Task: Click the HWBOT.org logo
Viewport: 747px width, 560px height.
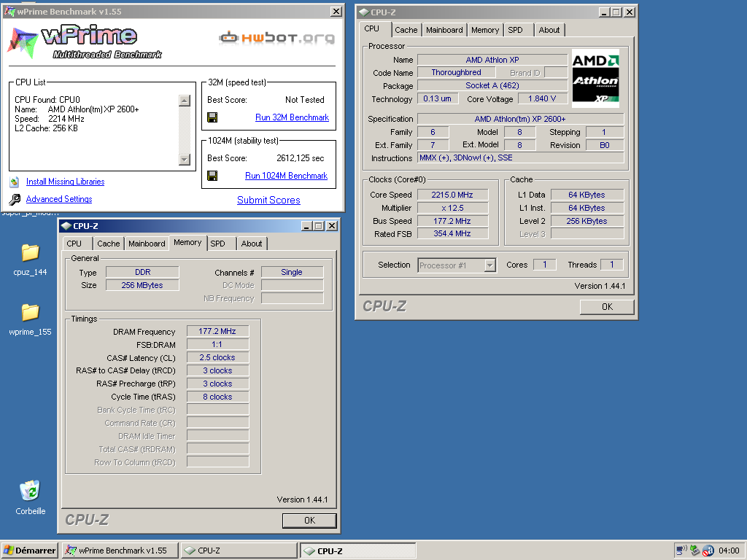Action: 276,37
